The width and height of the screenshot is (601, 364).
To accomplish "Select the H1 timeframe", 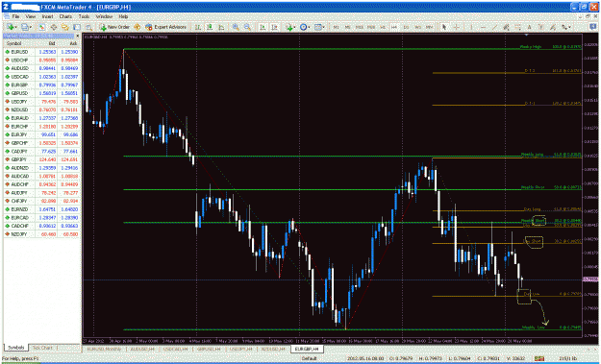I will [383, 27].
